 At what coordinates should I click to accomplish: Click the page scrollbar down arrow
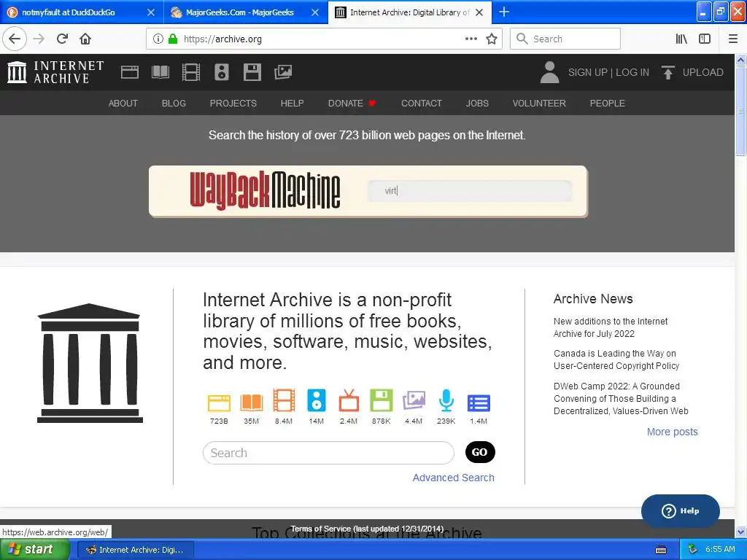[x=740, y=532]
